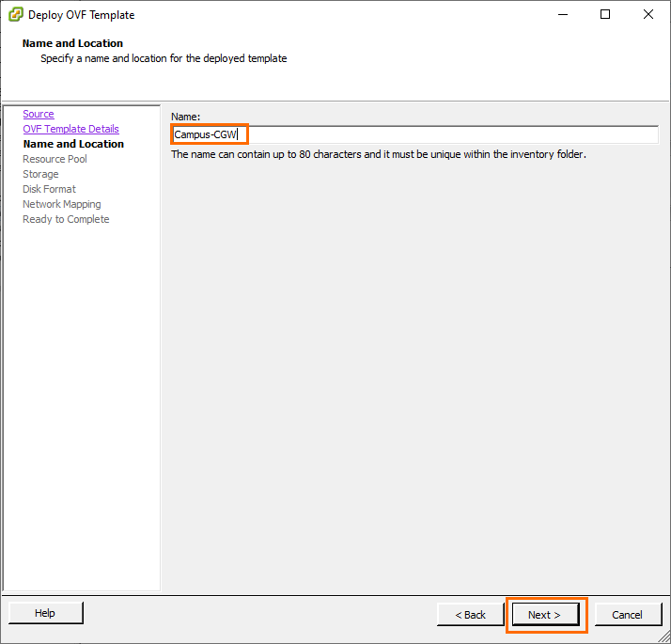Select the Disk Format step in sidebar
Screen dimensions: 671x644
pos(49,189)
